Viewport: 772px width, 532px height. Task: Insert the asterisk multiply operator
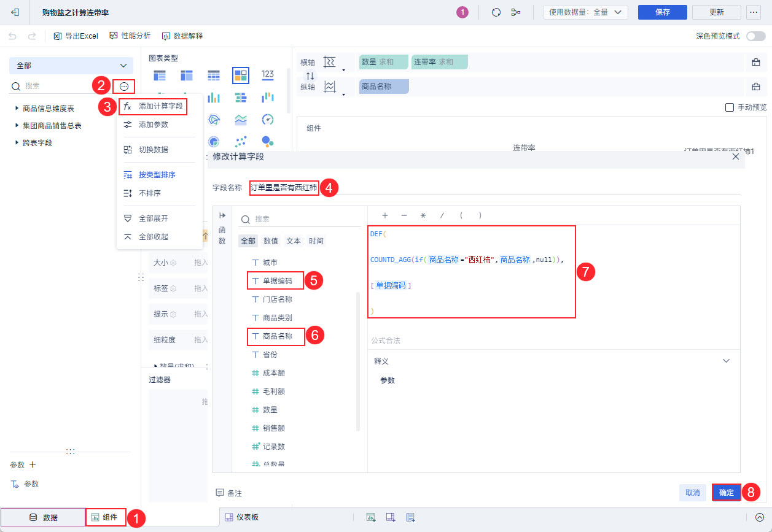pos(423,215)
